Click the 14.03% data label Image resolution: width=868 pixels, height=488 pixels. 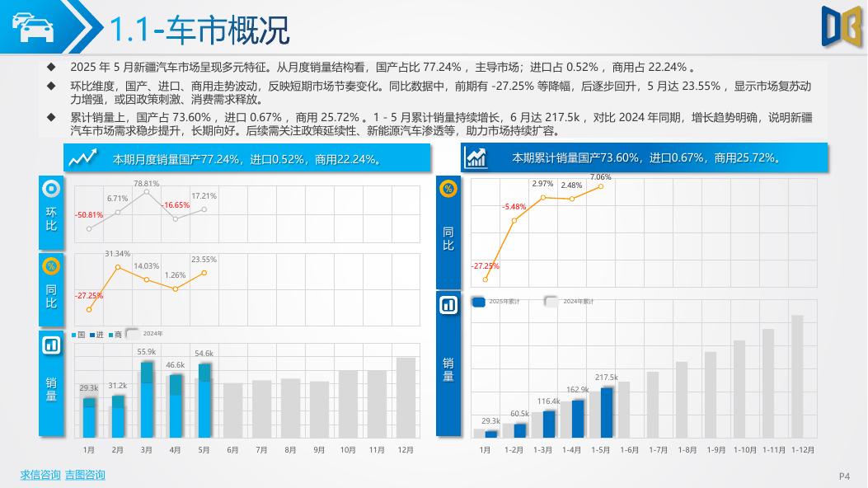(x=146, y=265)
